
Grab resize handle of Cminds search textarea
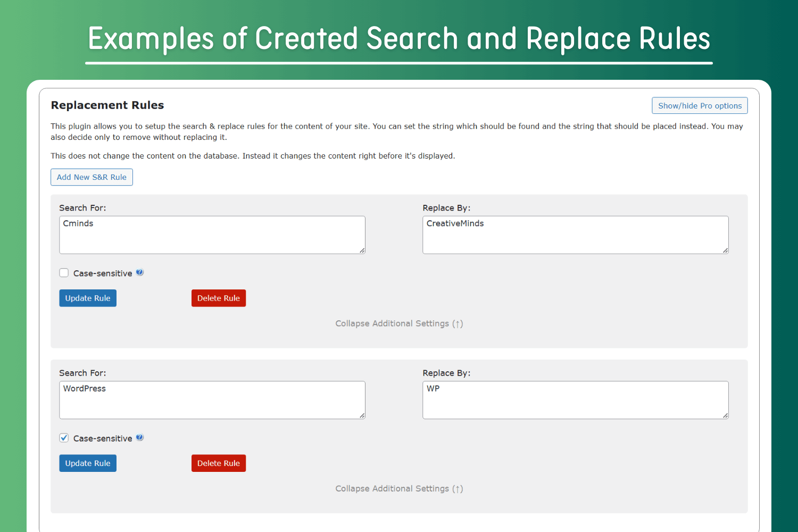click(x=362, y=251)
